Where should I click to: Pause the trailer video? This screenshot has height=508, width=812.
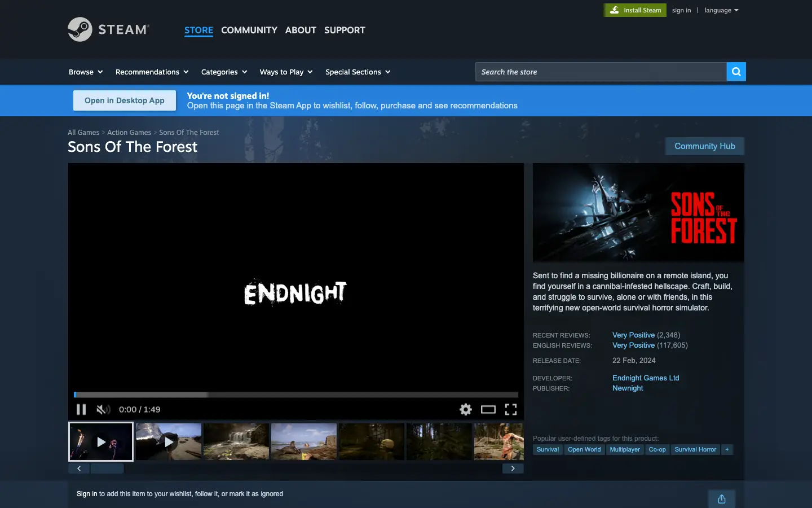click(x=81, y=409)
